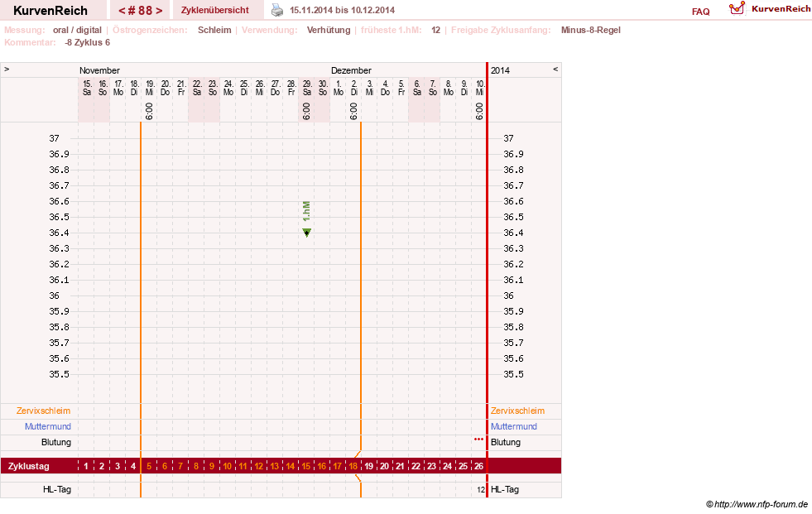Expand chart with the > arrow beside November
Viewport: 812px width, 514px height.
7,69
